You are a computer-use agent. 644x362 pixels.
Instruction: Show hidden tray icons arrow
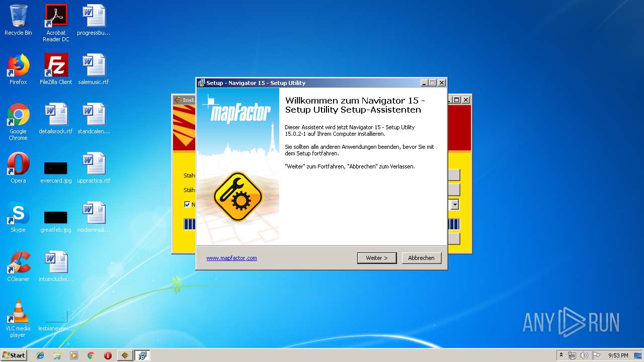[561, 355]
